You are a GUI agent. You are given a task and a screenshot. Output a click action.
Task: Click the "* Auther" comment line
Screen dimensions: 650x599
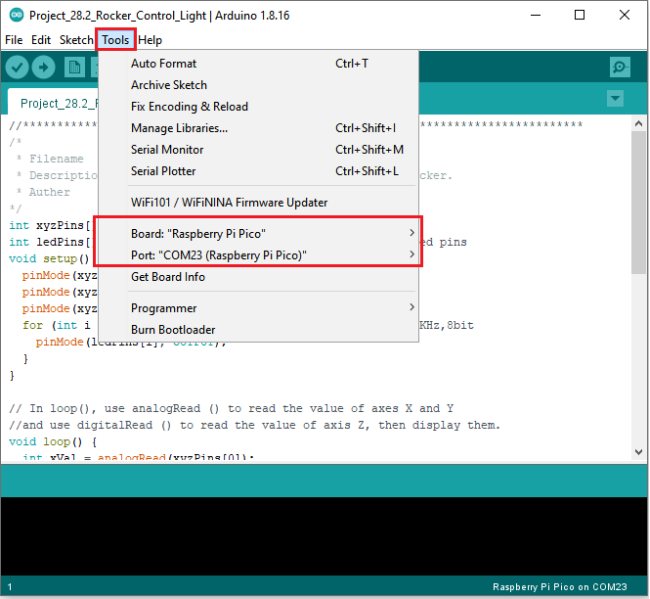coord(43,192)
